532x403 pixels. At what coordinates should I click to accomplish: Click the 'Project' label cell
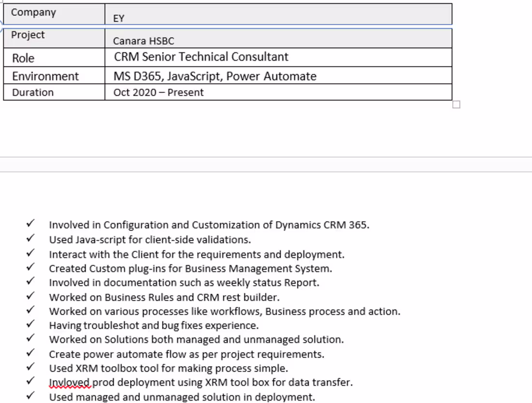point(54,38)
